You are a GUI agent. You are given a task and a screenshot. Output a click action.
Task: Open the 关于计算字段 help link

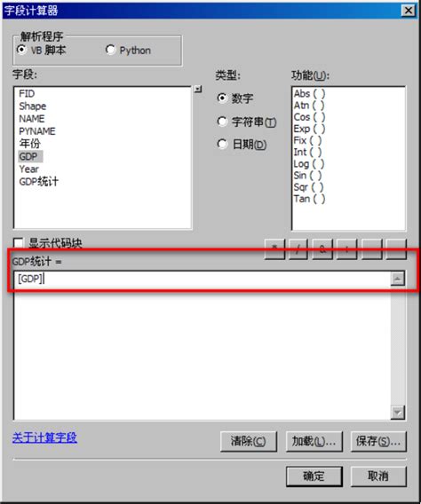tap(44, 437)
